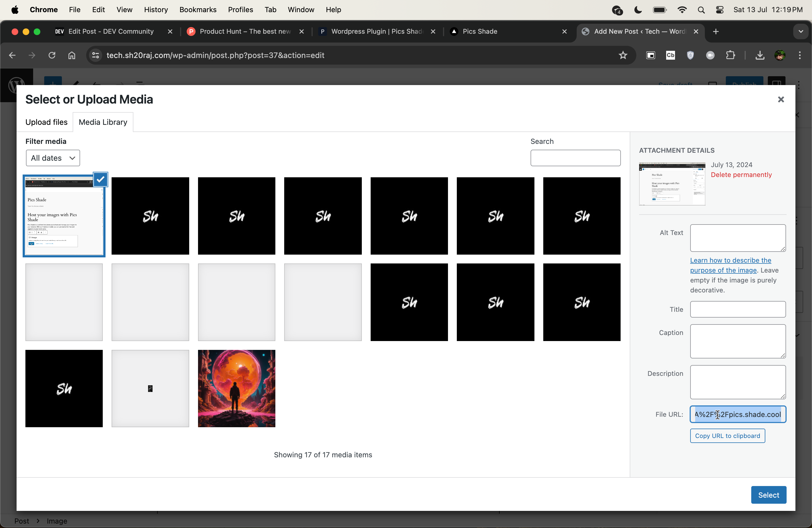This screenshot has width=812, height=528.
Task: Click the battery status icon
Action: 660,10
